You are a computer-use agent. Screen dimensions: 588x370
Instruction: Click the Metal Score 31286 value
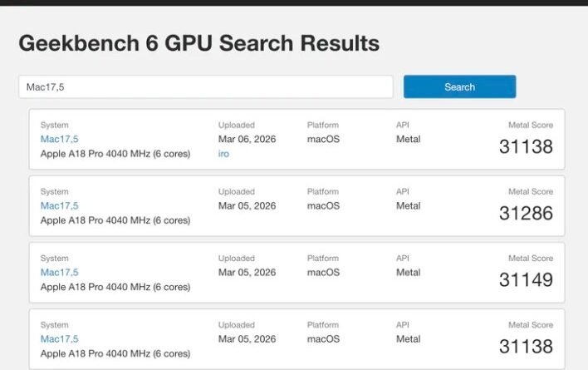click(x=526, y=213)
